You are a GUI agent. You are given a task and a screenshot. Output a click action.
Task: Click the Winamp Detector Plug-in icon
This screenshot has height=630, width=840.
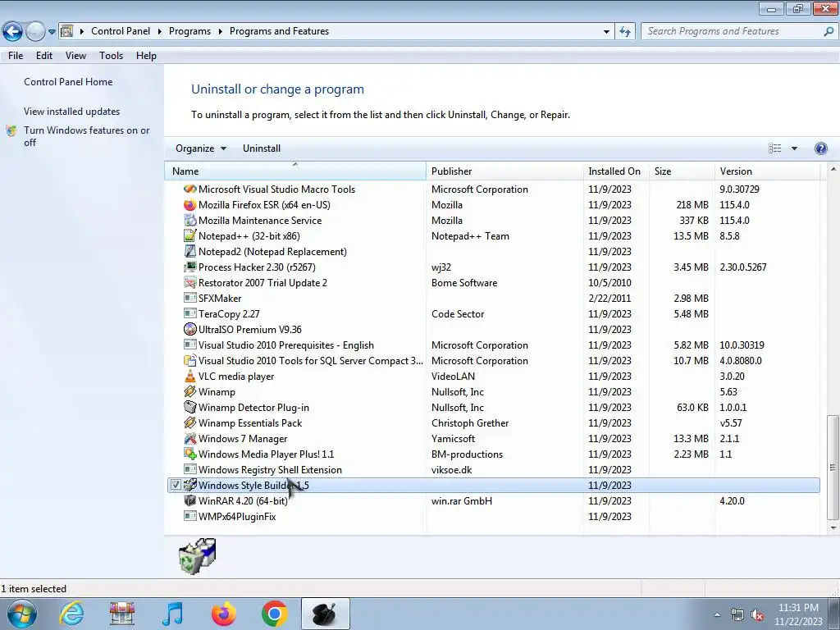(x=189, y=407)
